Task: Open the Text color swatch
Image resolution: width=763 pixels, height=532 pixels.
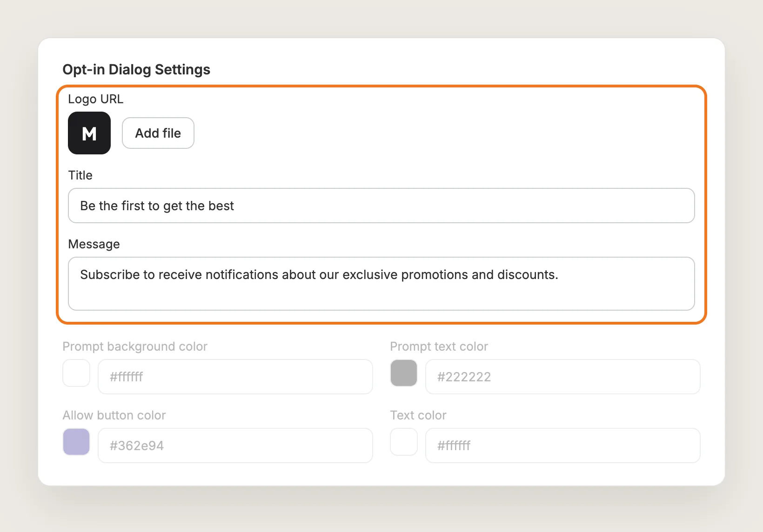Action: (404, 442)
